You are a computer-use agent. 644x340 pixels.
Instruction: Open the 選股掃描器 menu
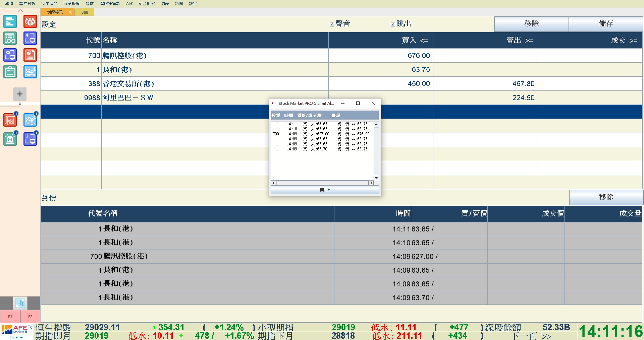click(x=110, y=4)
